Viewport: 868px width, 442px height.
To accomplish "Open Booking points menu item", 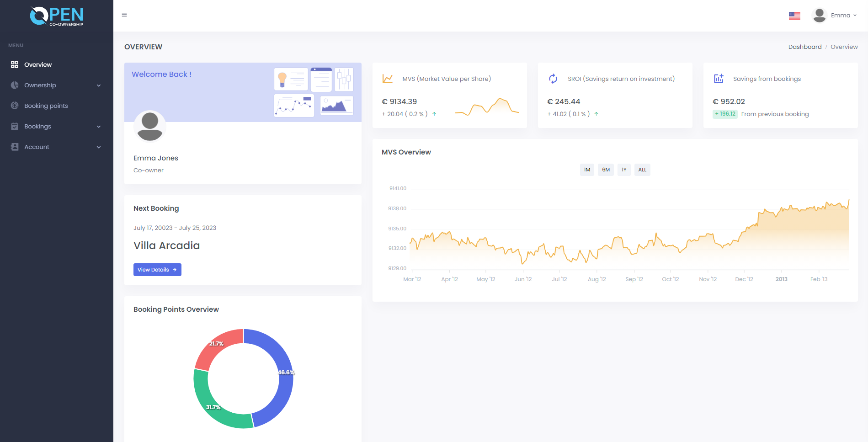I will pyautogui.click(x=46, y=106).
